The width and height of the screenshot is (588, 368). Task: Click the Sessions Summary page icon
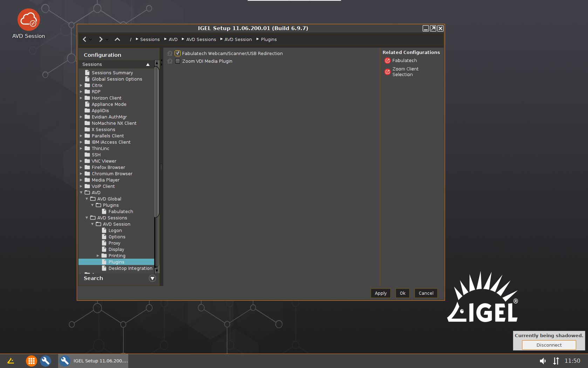[87, 73]
